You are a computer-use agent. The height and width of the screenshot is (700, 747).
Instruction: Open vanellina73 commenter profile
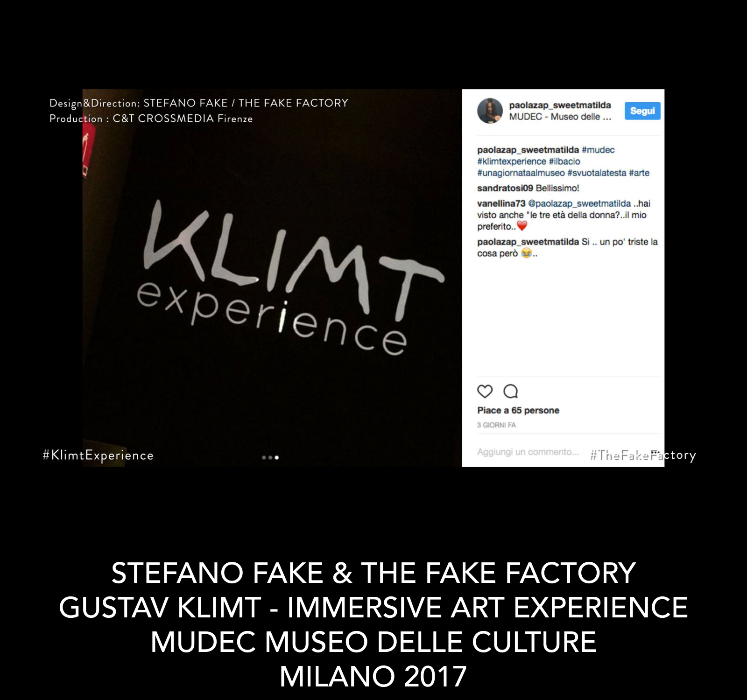501,203
